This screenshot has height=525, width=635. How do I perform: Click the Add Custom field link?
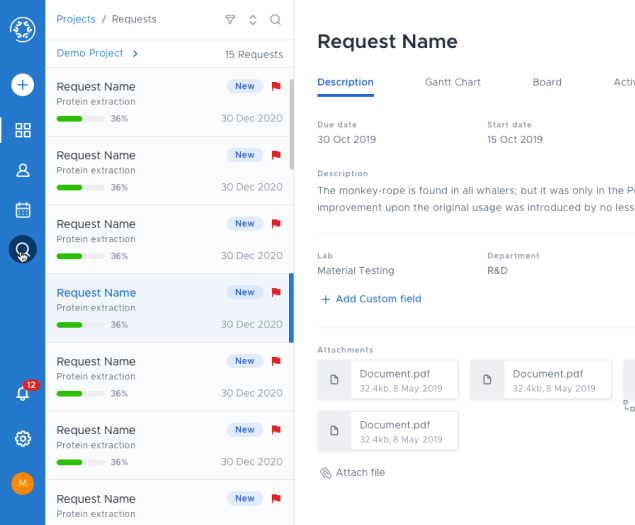click(371, 299)
